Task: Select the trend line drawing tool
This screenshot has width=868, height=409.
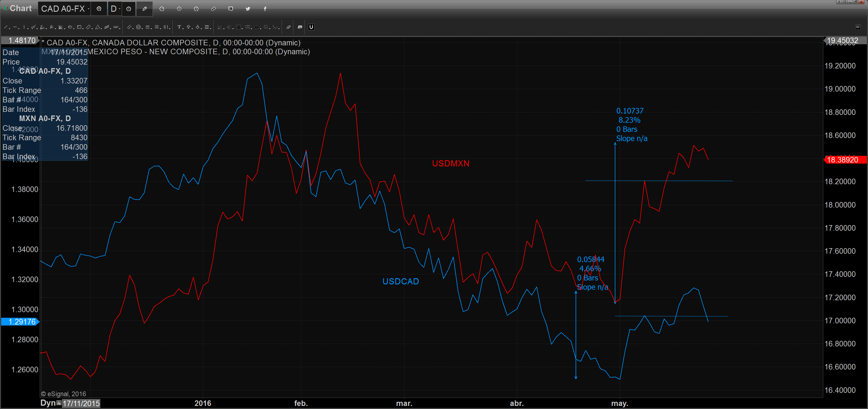Action: [6, 27]
